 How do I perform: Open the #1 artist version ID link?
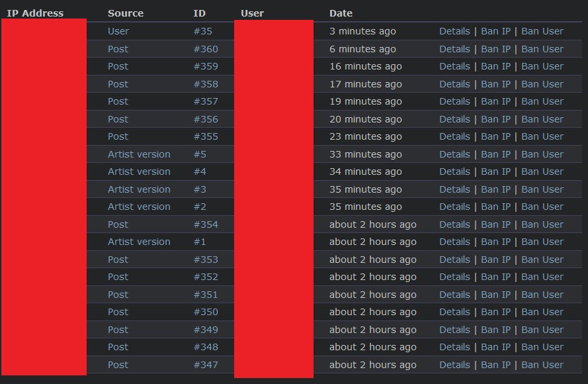click(200, 242)
